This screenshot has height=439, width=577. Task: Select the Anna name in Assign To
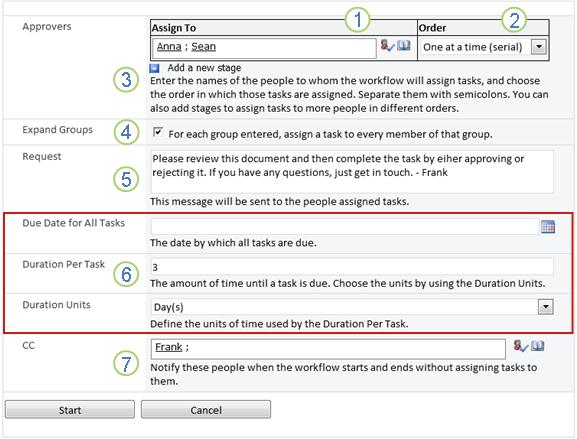[169, 47]
